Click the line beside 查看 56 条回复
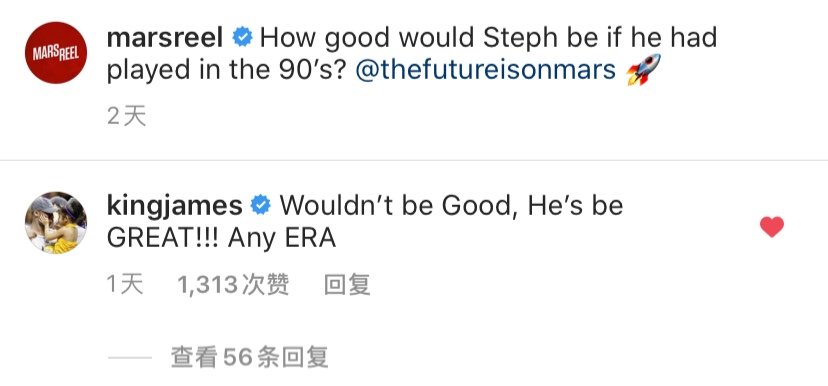 click(129, 357)
